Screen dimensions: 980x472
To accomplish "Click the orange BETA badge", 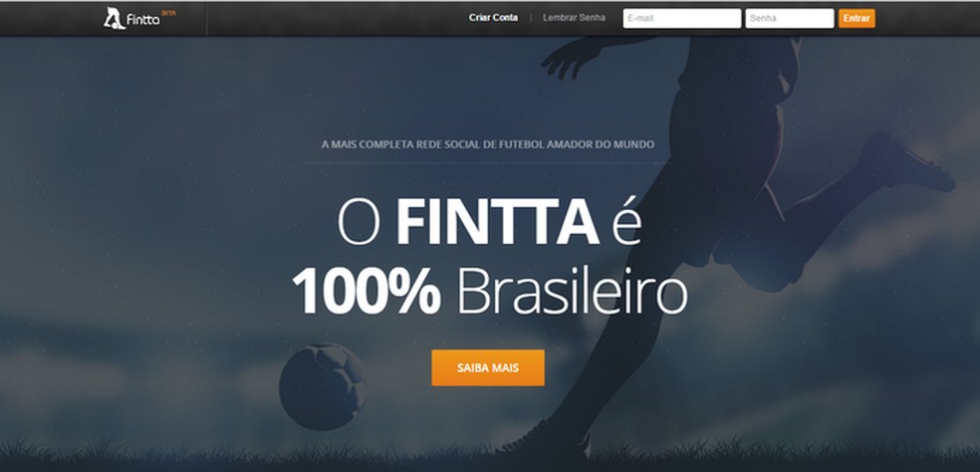I will point(168,13).
